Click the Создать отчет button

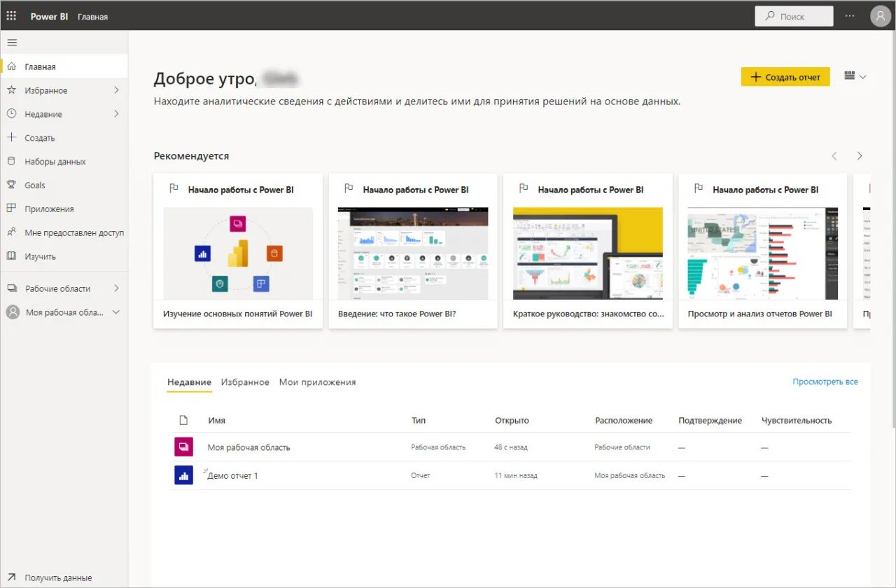coord(785,77)
